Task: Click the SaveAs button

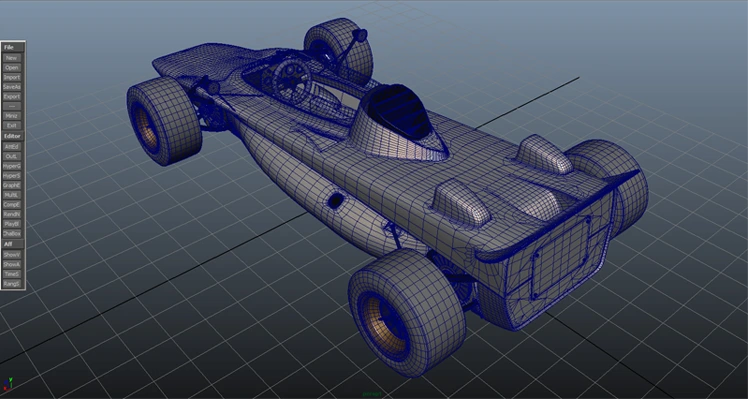Action: point(11,87)
